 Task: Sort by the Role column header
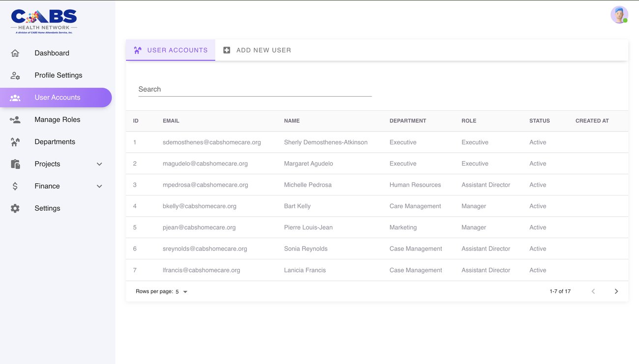point(469,121)
